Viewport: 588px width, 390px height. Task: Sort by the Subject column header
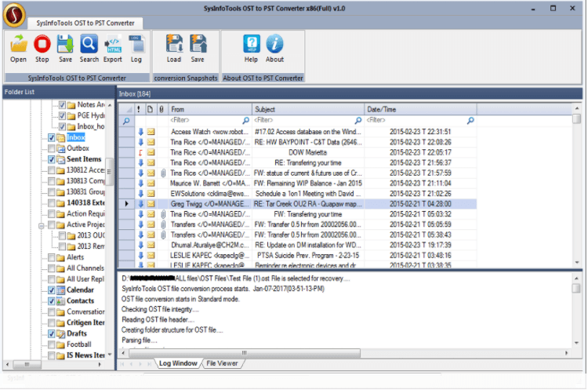click(308, 109)
